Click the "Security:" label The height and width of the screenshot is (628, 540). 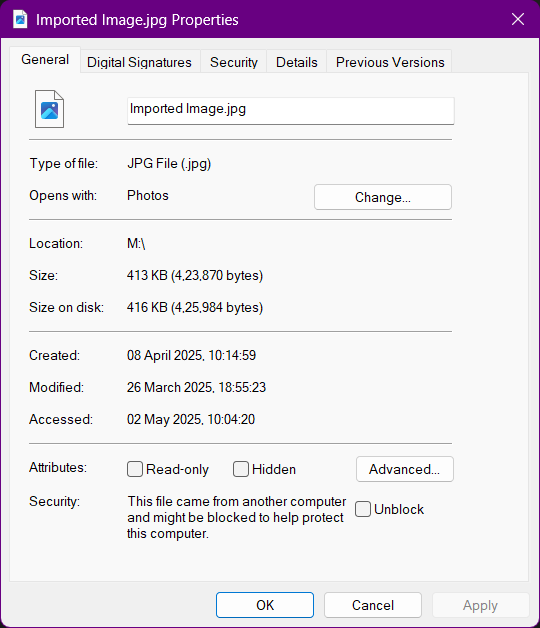(54, 501)
